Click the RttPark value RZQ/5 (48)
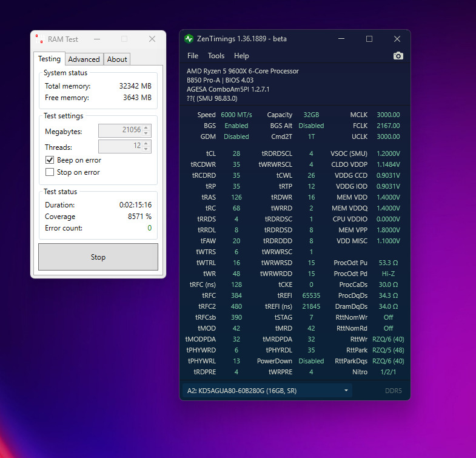476x458 pixels. tap(388, 350)
